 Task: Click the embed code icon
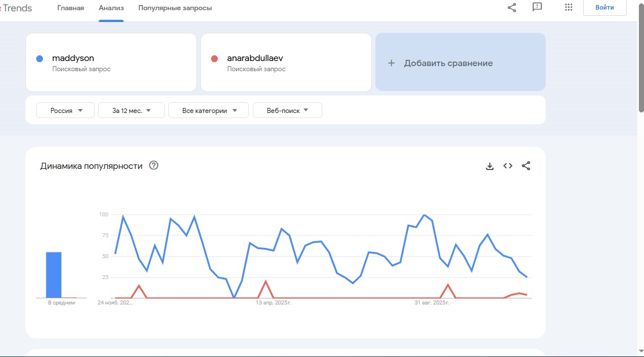(508, 166)
